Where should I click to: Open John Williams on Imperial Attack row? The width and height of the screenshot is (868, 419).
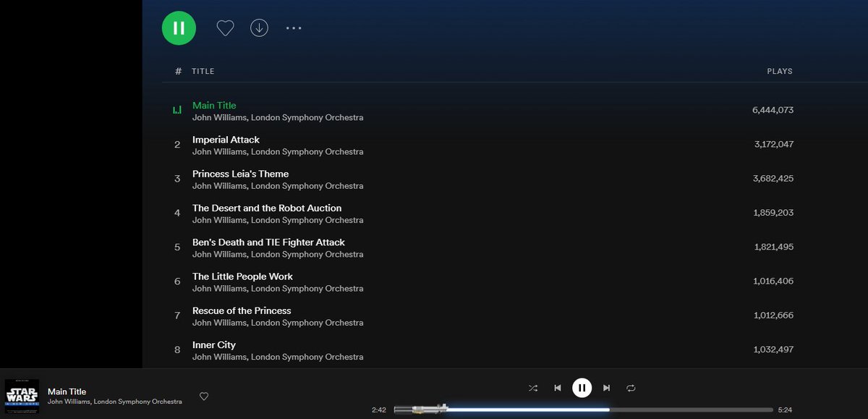[x=219, y=152]
